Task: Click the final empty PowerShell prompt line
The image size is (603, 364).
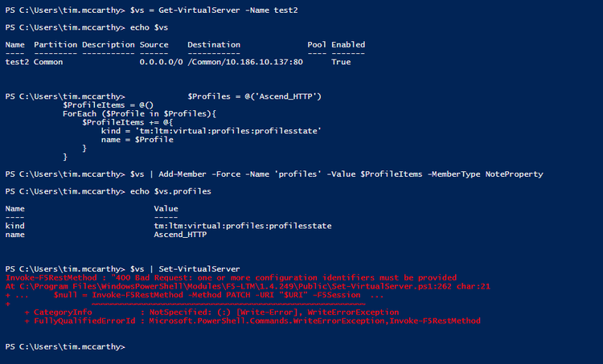Action: pyautogui.click(x=64, y=346)
